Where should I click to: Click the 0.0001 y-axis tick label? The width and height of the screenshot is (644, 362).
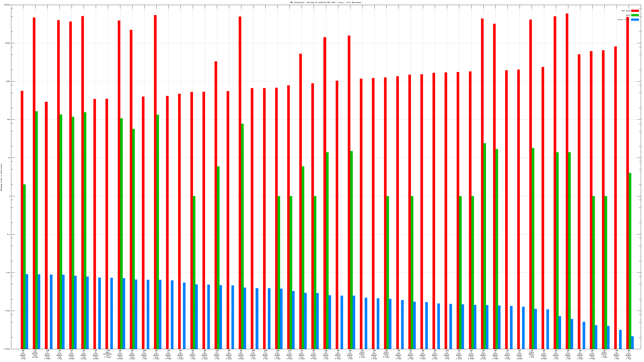coord(7,349)
